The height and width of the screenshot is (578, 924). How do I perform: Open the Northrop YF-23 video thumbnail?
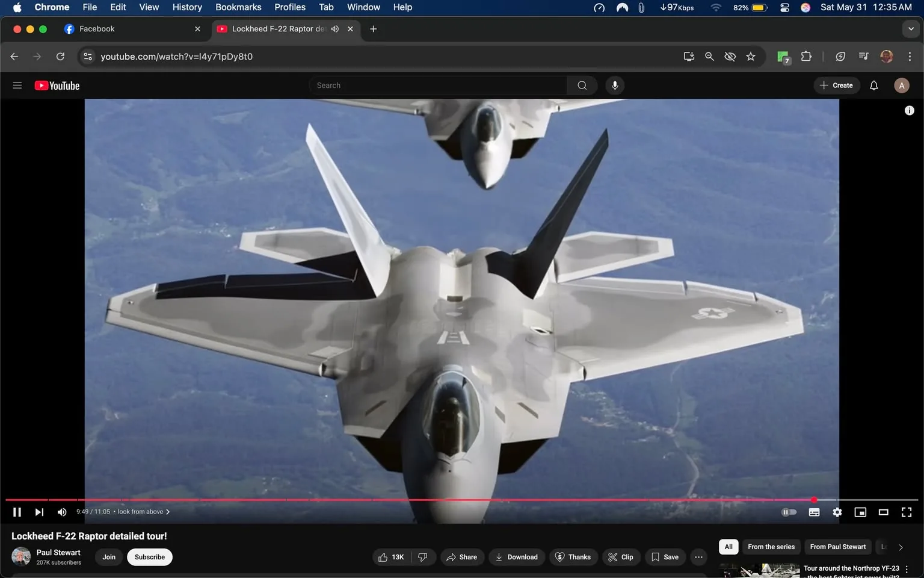click(x=758, y=570)
